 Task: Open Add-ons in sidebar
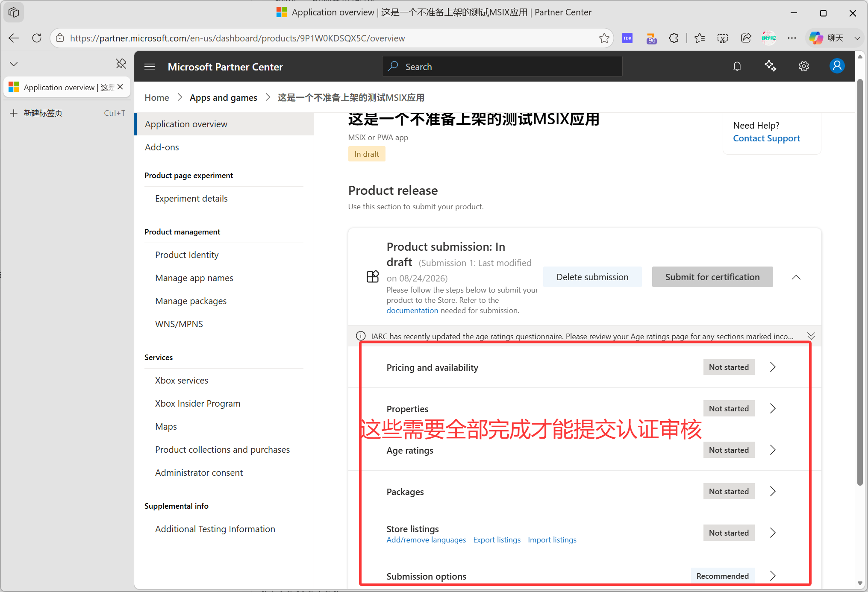(x=162, y=147)
